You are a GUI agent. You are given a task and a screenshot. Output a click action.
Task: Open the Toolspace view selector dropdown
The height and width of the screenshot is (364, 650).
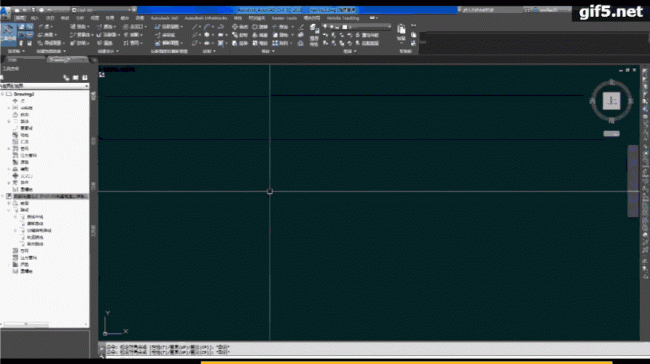click(x=44, y=86)
